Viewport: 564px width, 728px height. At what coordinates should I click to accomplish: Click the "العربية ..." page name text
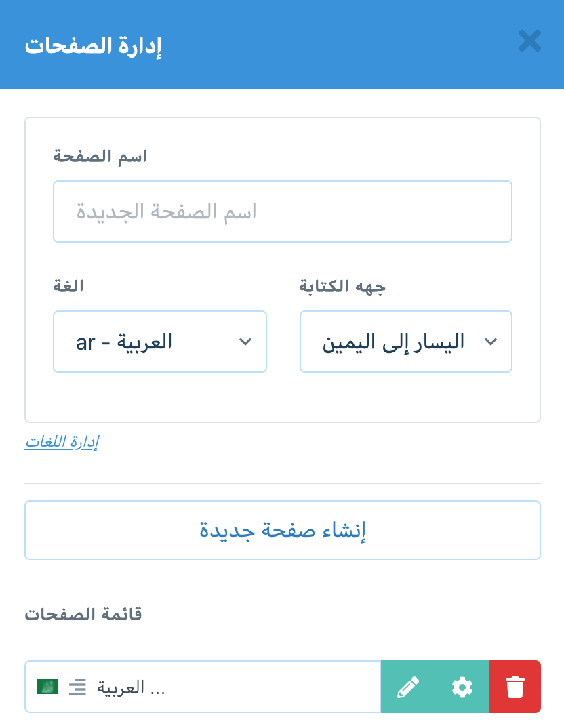132,687
